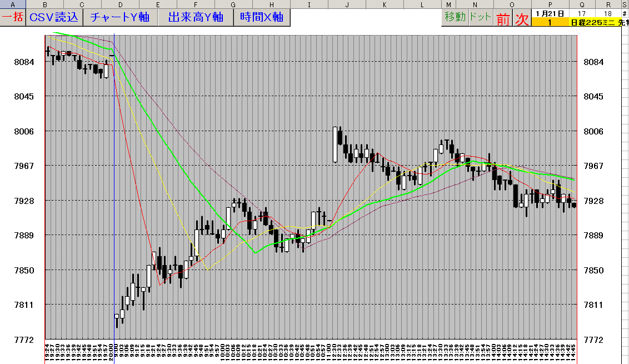
Task: Open the チャートY軸 chart axis button
Action: [120, 18]
